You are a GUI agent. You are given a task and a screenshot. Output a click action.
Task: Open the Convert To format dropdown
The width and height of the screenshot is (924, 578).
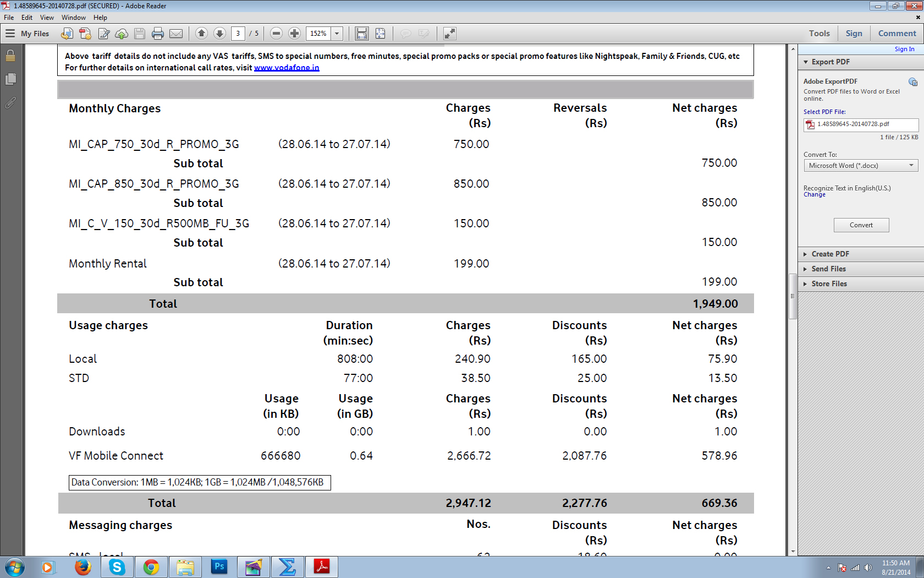pos(861,166)
